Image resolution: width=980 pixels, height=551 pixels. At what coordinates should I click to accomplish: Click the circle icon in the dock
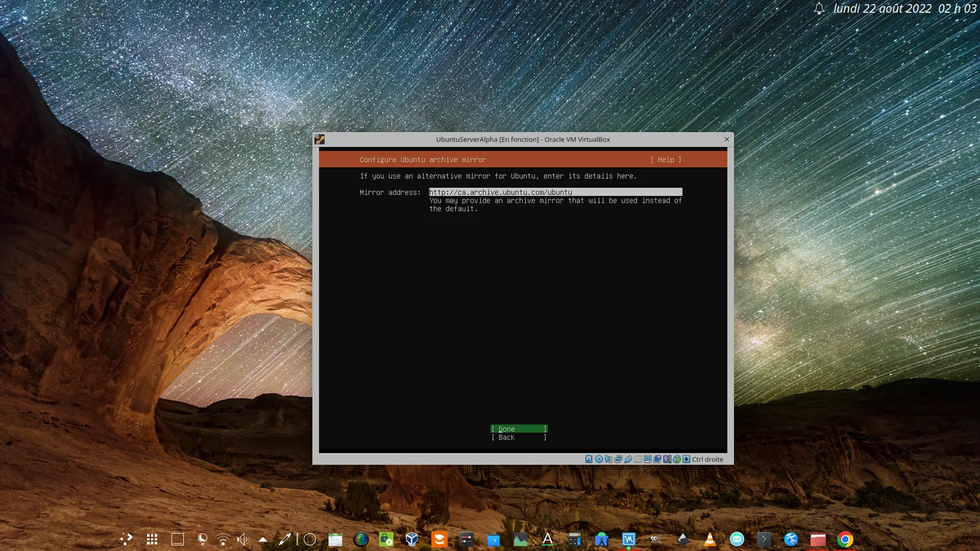point(310,539)
